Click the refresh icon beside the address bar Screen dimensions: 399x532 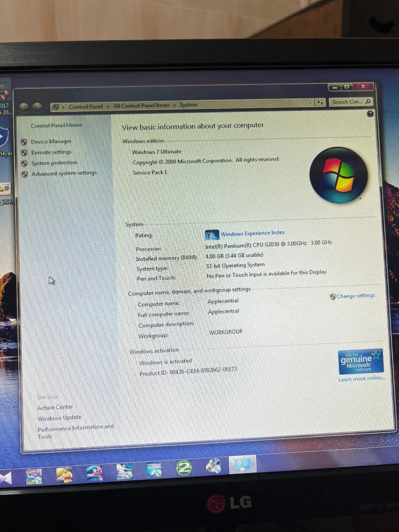coord(320,103)
